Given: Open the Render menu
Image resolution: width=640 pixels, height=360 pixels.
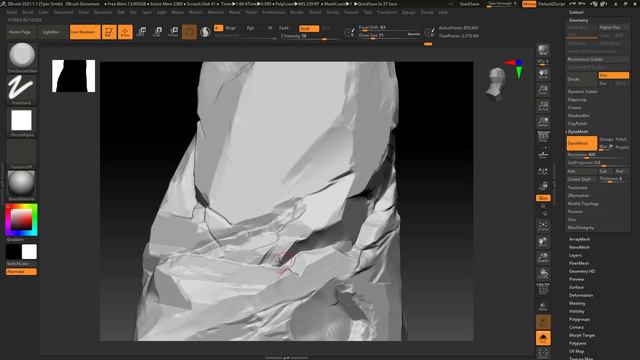Looking at the screenshot, I should 296,12.
